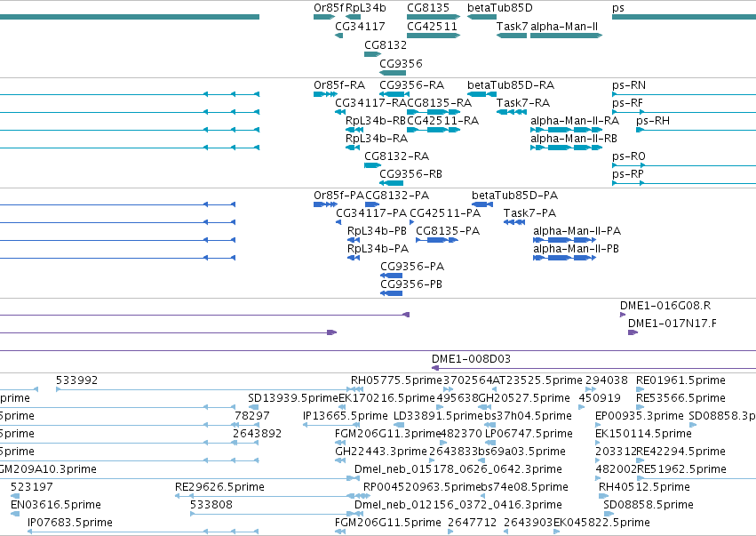Click the Or85f-RA transcript
This screenshot has width=756, height=536.
tap(325, 94)
